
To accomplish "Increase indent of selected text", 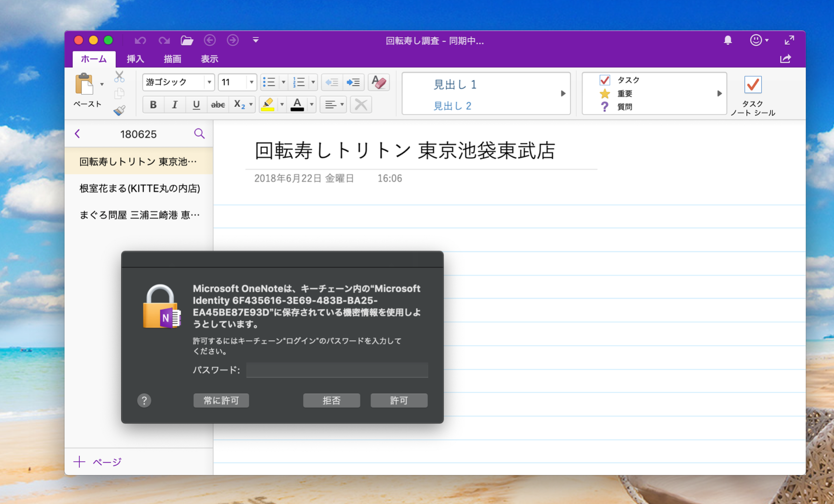I will point(353,83).
